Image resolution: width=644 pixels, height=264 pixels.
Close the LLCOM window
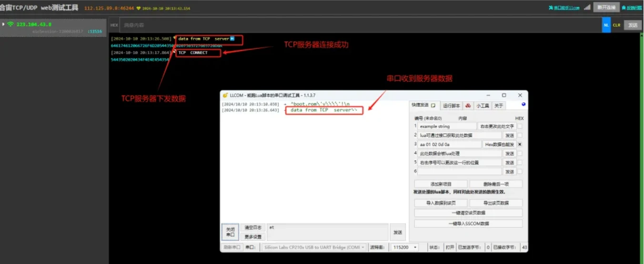point(520,95)
